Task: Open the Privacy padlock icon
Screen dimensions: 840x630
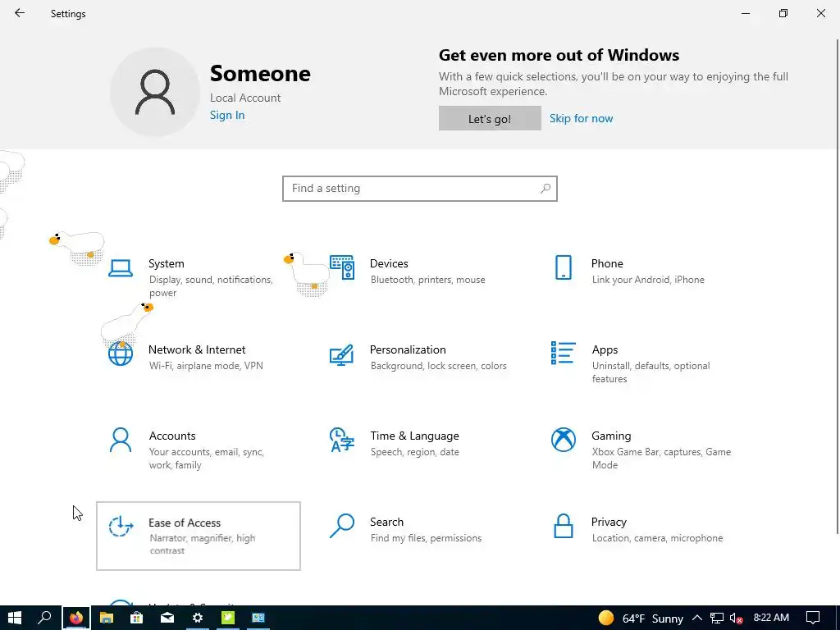Action: pos(563,526)
